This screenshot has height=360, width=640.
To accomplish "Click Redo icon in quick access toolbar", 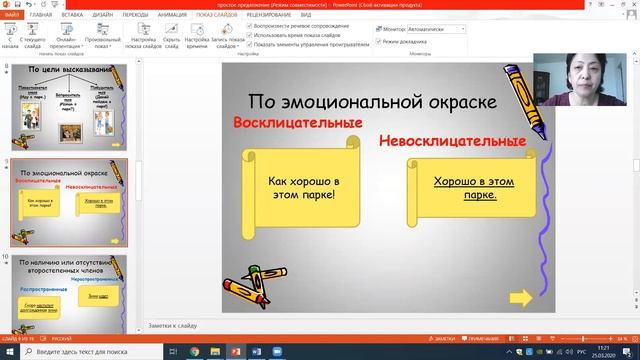I will (x=43, y=4).
